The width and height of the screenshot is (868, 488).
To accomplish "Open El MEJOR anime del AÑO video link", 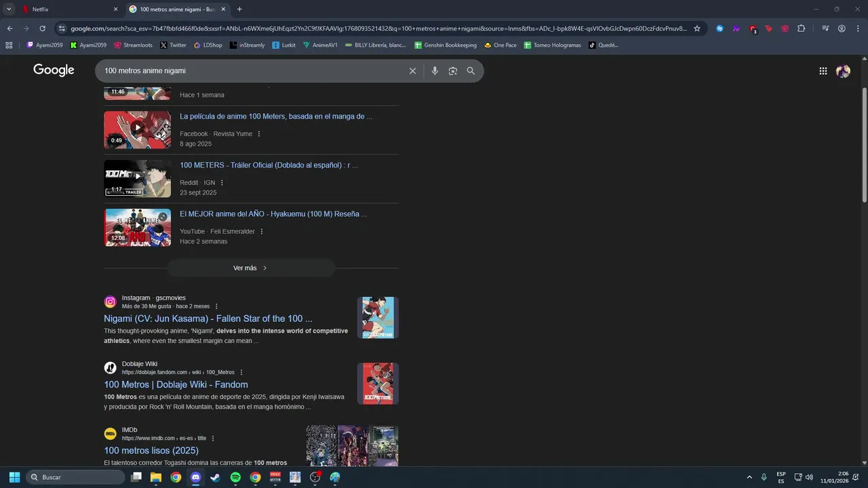I will 273,214.
